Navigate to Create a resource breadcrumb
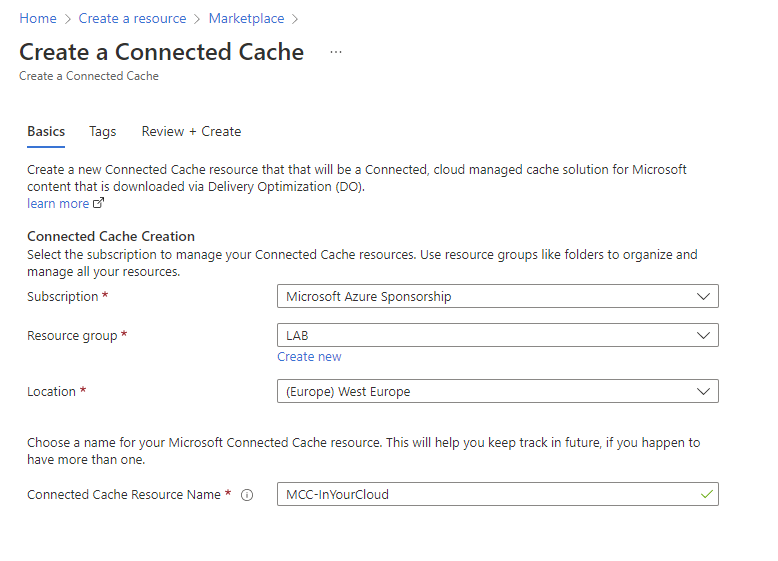Image resolution: width=778 pixels, height=561 pixels. coord(132,18)
